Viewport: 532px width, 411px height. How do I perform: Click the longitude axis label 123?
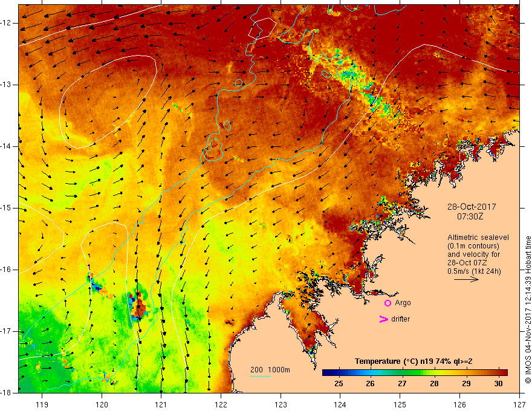click(281, 404)
